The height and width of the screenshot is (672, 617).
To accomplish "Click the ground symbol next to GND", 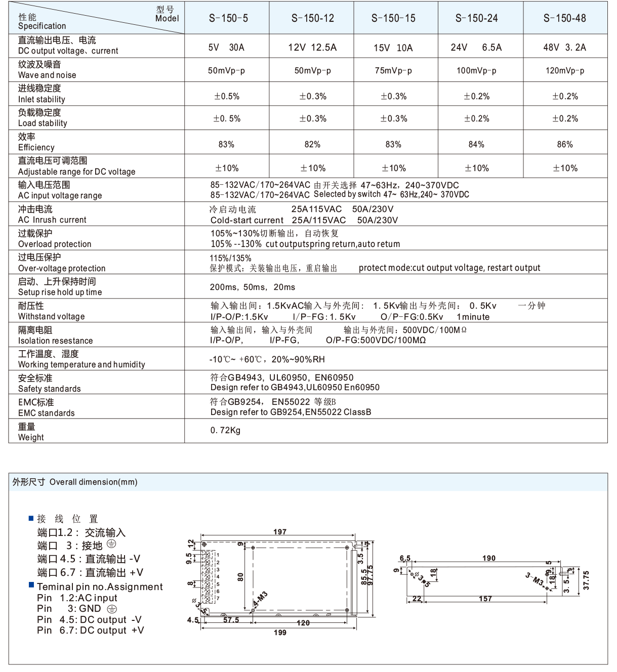I will [112, 609].
